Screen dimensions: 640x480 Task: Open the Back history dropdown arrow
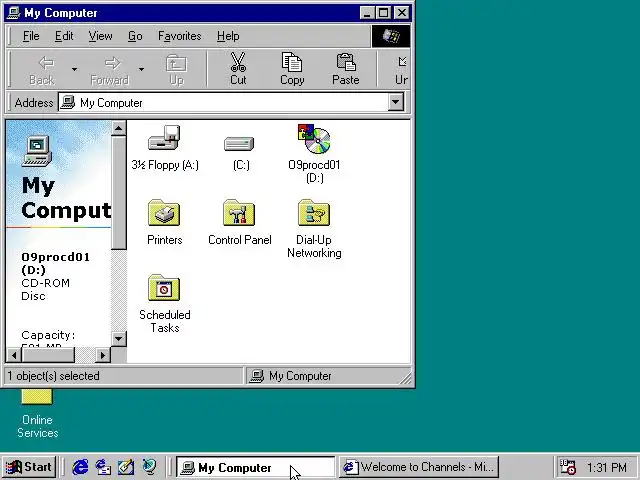click(74, 69)
